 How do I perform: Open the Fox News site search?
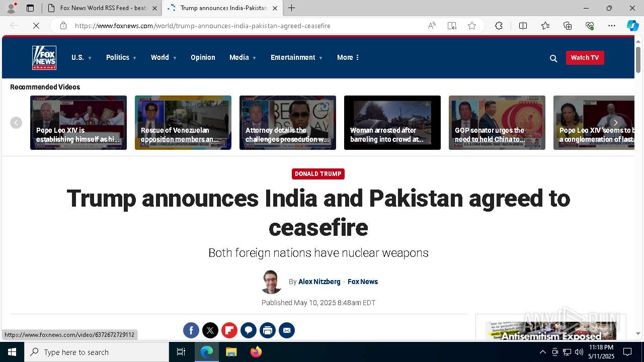click(553, 58)
